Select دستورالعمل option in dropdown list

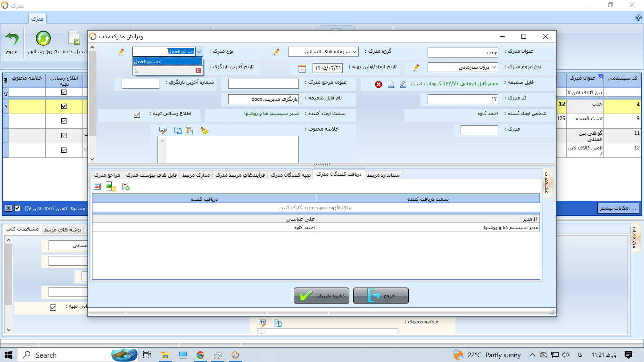(x=168, y=61)
